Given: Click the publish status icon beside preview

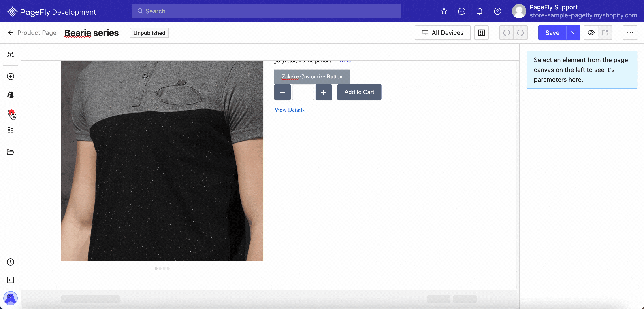Looking at the screenshot, I should (605, 33).
